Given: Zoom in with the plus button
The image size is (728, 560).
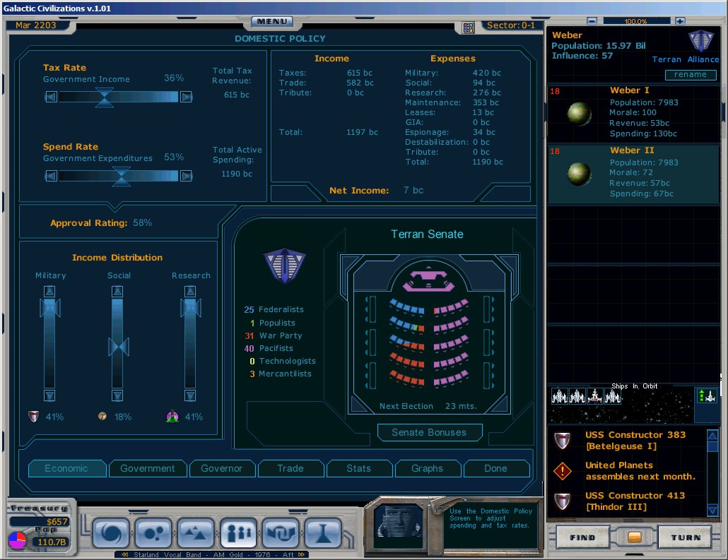Looking at the screenshot, I should 680,21.
